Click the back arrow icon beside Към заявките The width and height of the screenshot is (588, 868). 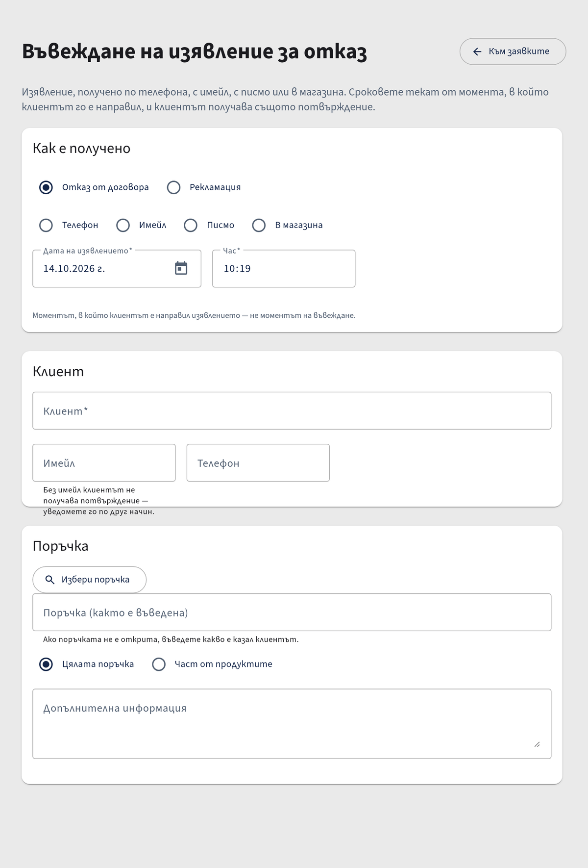pyautogui.click(x=477, y=51)
